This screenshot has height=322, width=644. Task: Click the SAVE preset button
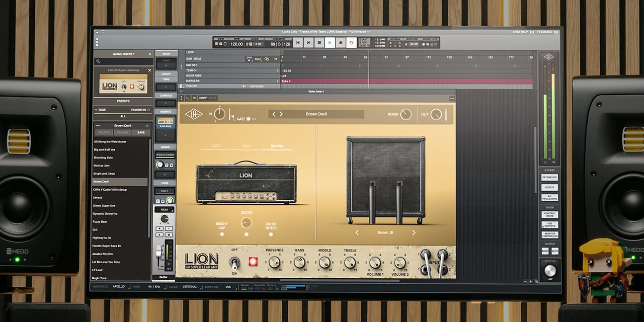pyautogui.click(x=141, y=132)
